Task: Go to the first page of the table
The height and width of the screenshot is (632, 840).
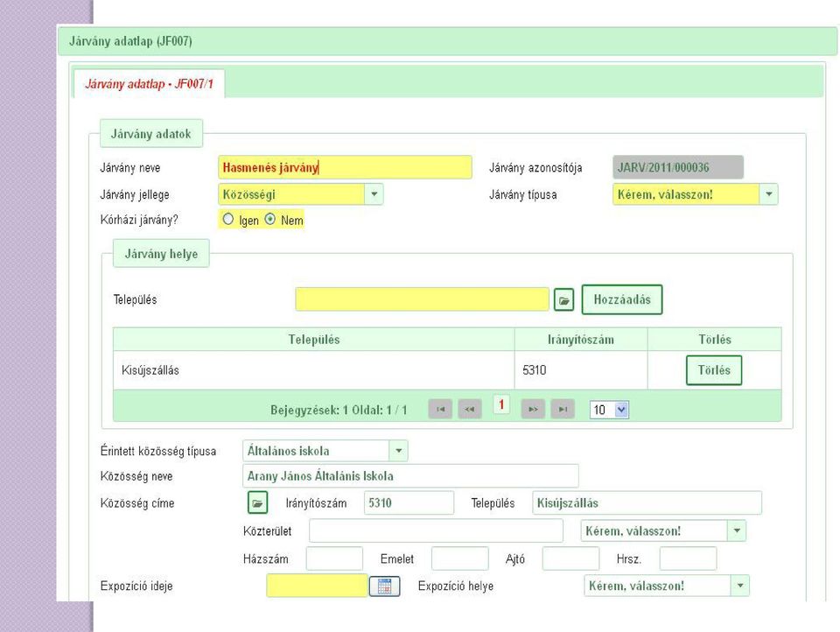Action: 440,410
